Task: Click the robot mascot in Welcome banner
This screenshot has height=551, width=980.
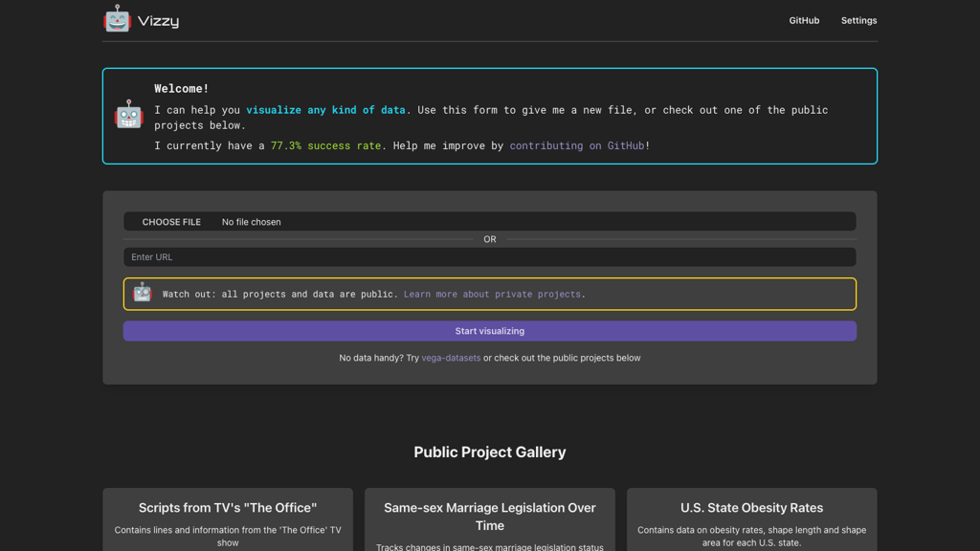Action: coord(128,115)
